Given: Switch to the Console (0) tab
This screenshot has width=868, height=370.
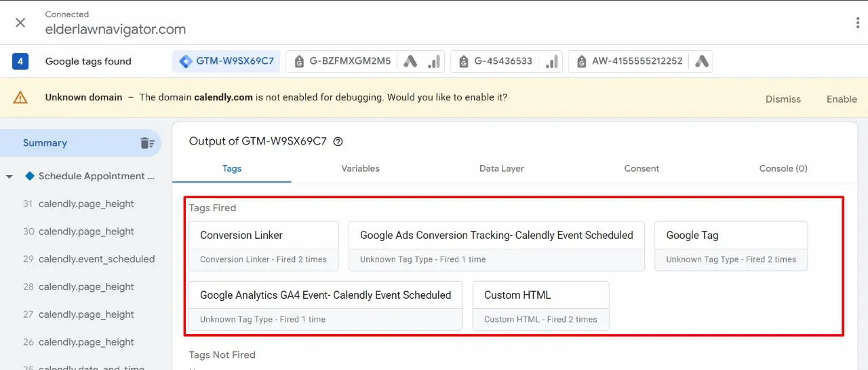Looking at the screenshot, I should 783,168.
